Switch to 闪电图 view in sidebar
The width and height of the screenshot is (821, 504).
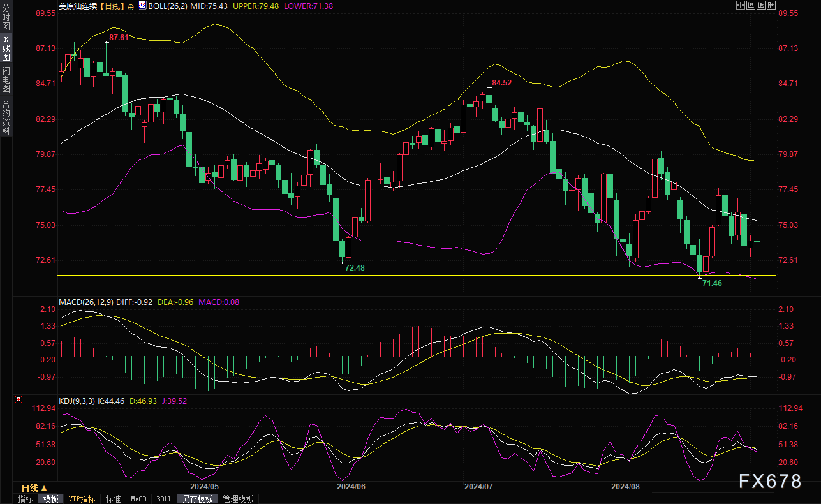pyautogui.click(x=6, y=79)
